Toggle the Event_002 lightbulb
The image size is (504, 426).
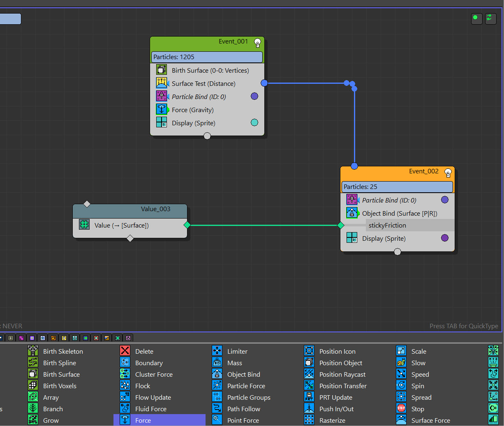pos(448,172)
